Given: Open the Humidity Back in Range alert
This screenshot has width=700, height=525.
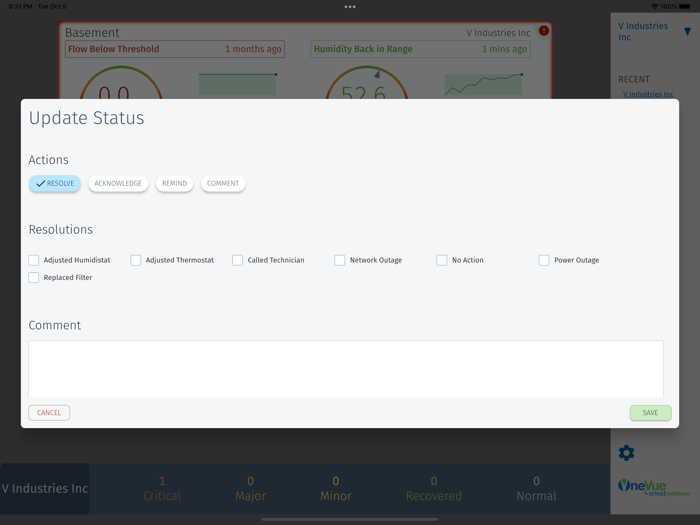Looking at the screenshot, I should [x=421, y=49].
